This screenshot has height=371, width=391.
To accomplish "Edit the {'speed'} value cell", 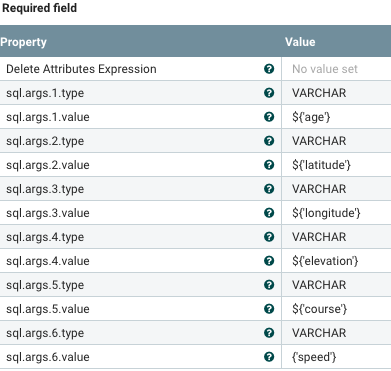I will coord(336,357).
